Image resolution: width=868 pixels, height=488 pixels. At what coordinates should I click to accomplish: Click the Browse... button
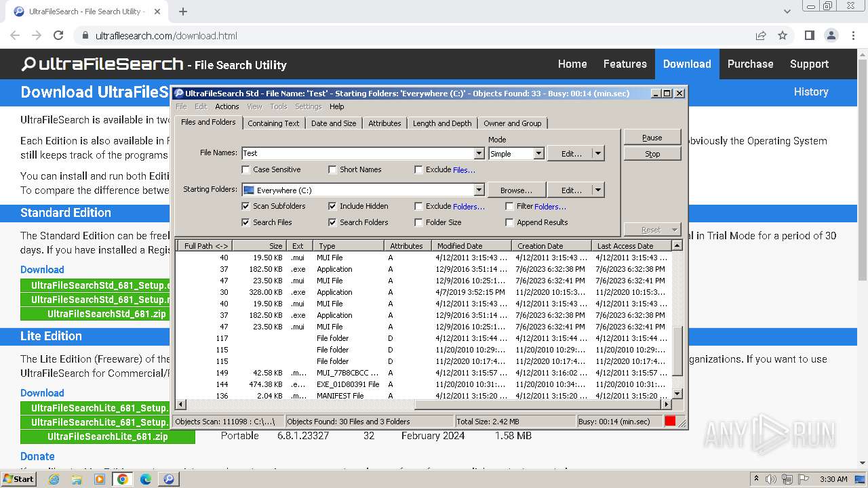tap(516, 190)
